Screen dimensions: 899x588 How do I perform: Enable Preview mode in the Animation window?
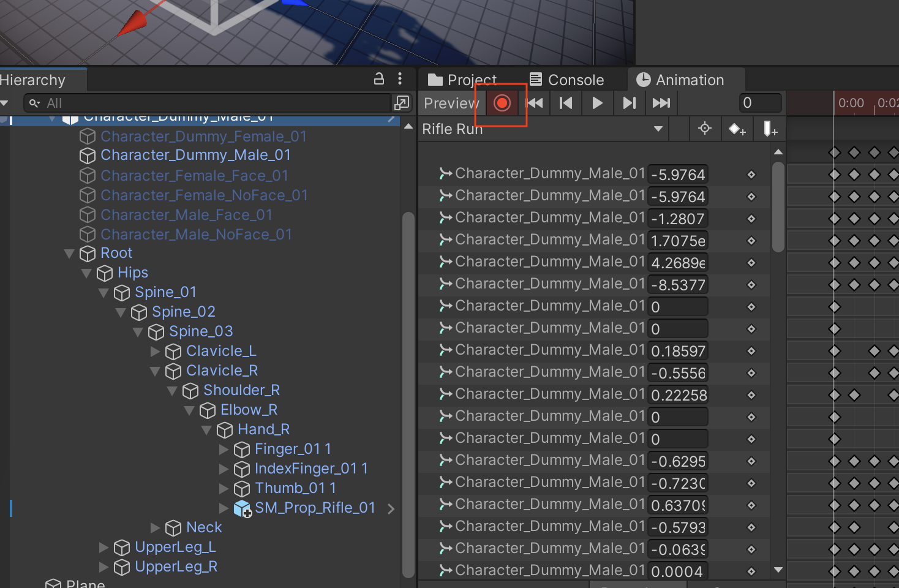click(451, 103)
